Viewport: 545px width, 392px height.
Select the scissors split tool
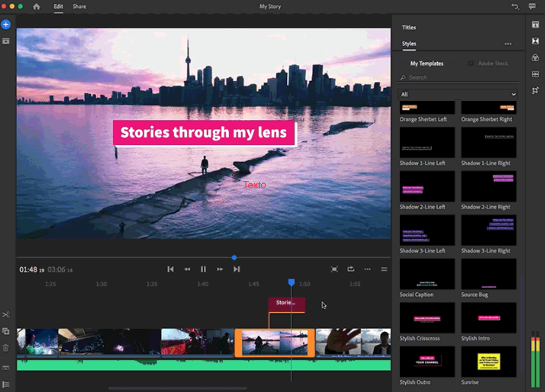tap(6, 314)
